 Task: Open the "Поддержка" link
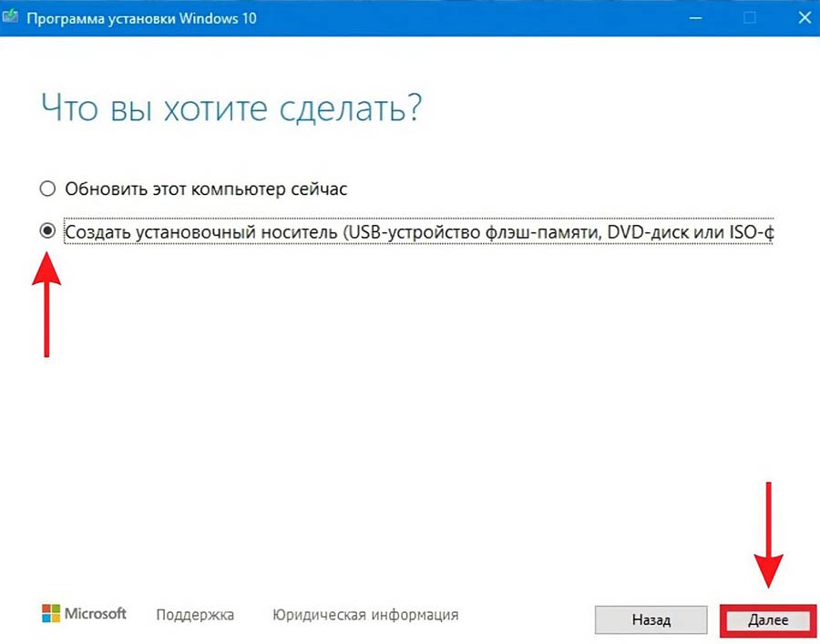point(195,615)
